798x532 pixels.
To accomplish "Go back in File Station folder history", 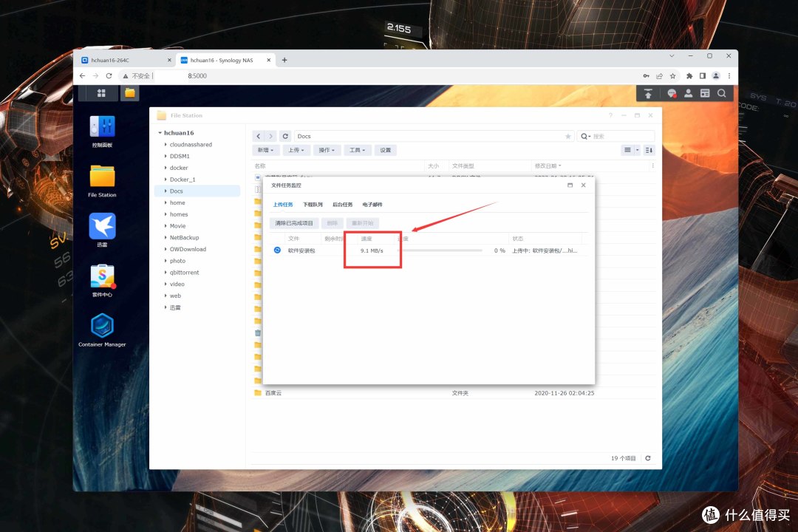I will click(259, 137).
